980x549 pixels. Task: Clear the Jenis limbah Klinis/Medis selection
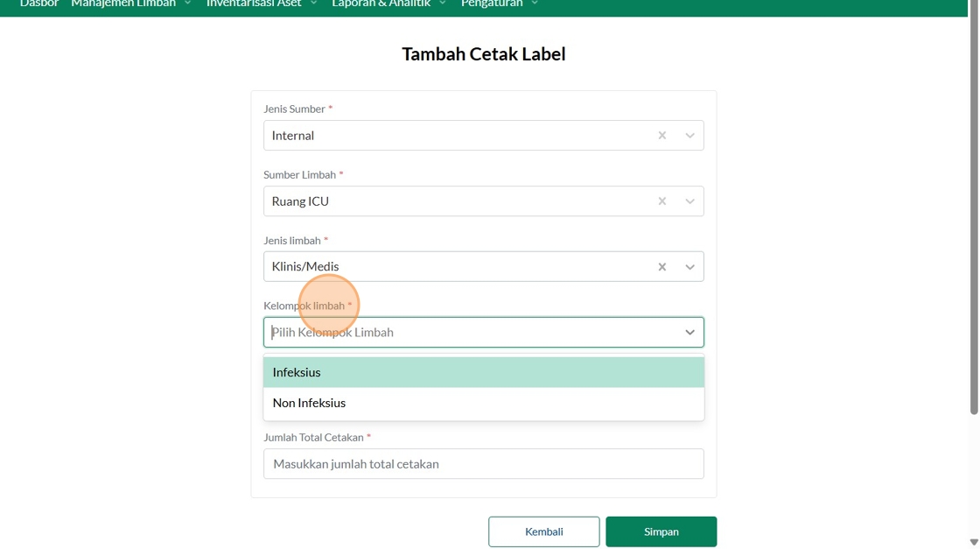[661, 267]
